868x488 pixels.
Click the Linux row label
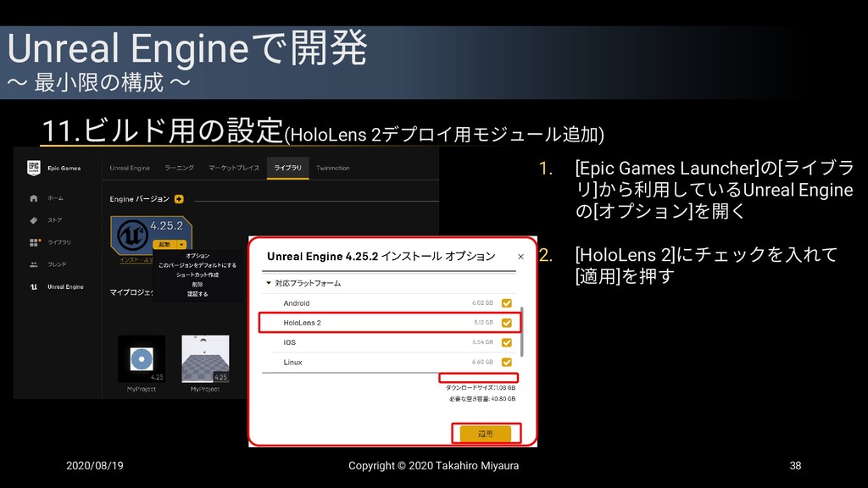point(292,363)
